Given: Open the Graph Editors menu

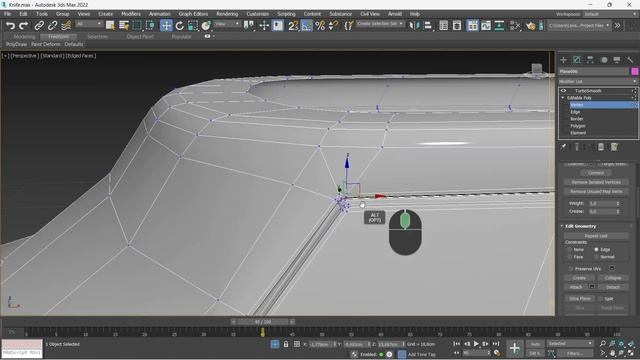Looking at the screenshot, I should click(x=193, y=14).
